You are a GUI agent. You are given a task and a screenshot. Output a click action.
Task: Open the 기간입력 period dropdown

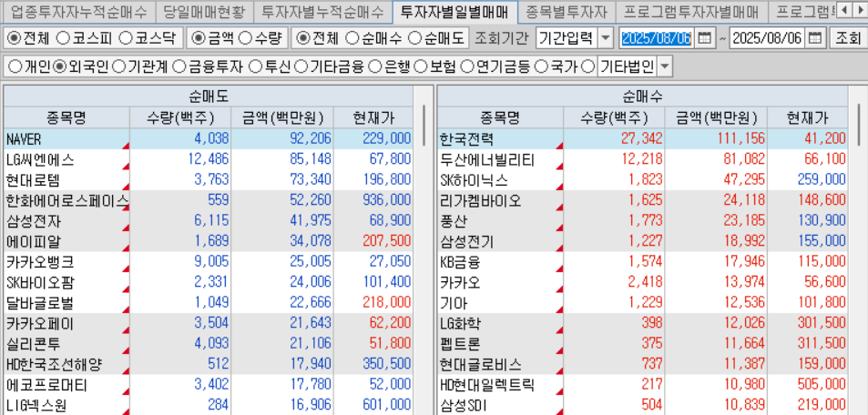pyautogui.click(x=607, y=38)
